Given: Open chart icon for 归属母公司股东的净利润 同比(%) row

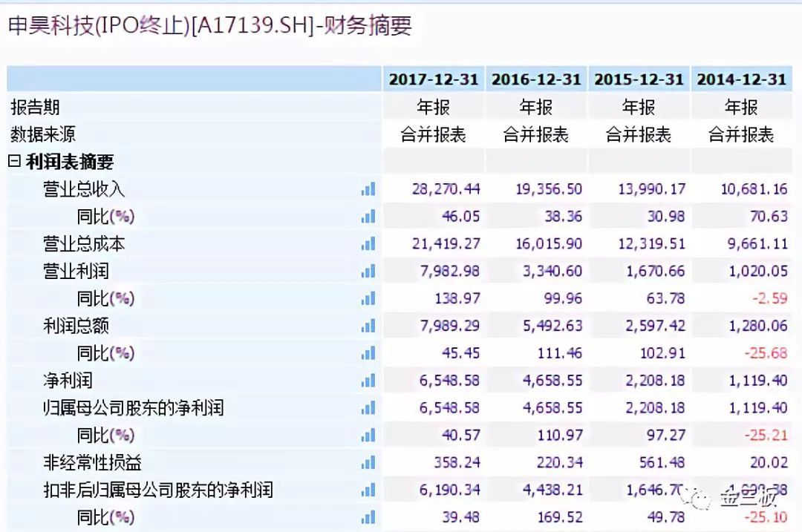Looking at the screenshot, I should (x=368, y=435).
